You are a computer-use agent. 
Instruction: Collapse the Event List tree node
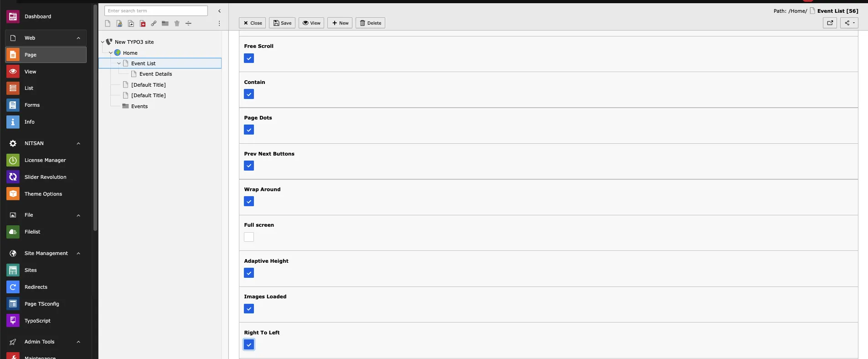click(x=119, y=63)
